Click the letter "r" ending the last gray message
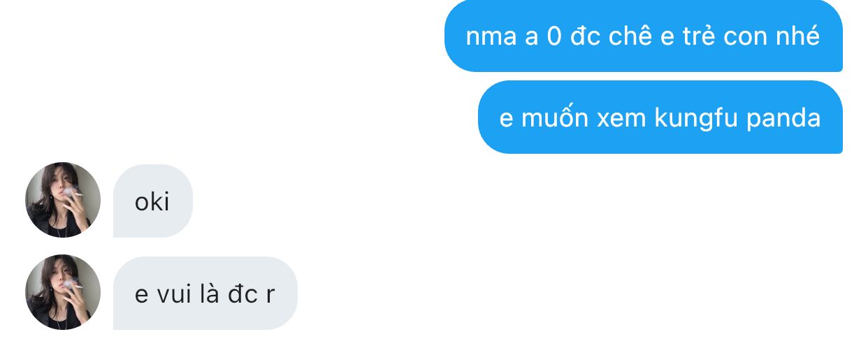Image resolution: width=868 pixels, height=339 pixels. click(270, 296)
